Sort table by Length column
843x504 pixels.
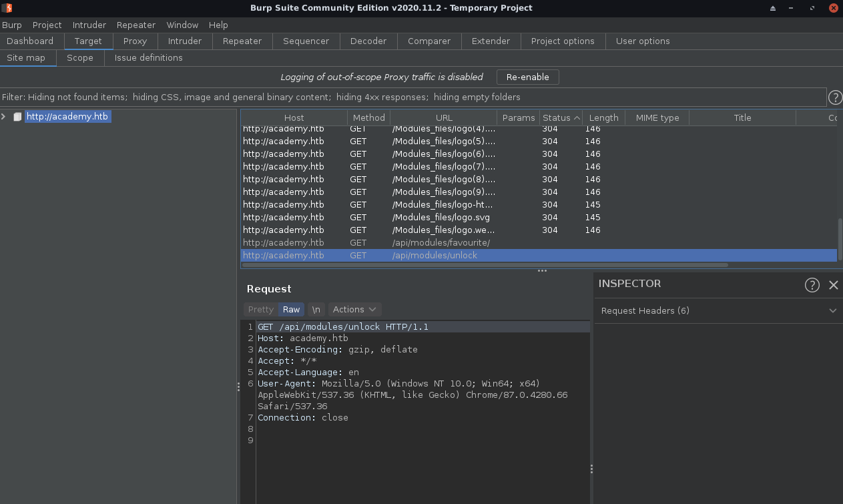[604, 117]
